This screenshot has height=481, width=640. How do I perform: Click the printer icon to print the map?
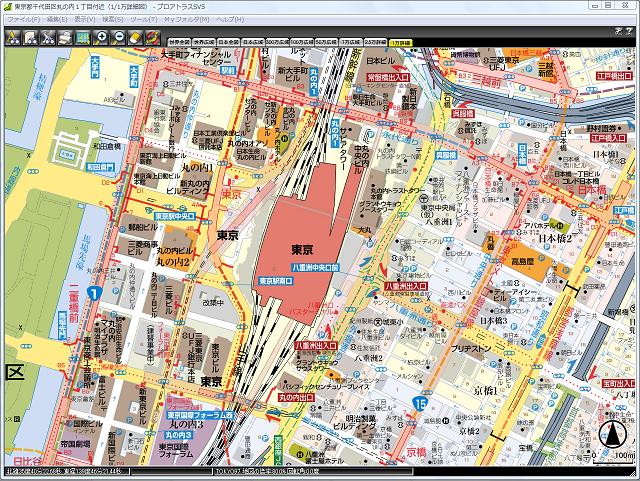coord(66,38)
